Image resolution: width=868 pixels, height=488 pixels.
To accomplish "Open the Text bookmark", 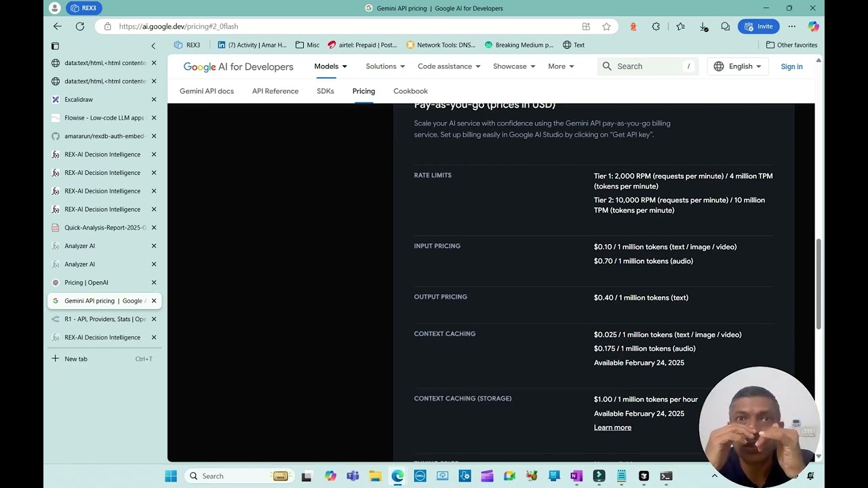I will click(574, 45).
